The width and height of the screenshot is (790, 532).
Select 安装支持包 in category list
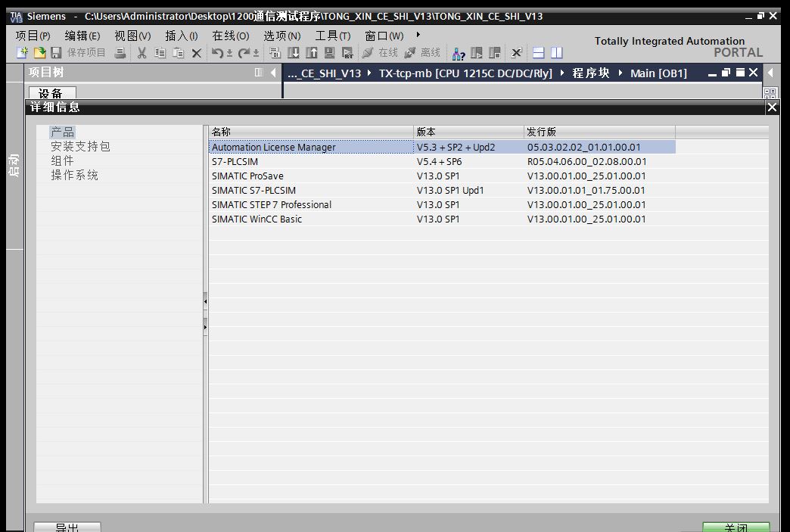point(80,146)
